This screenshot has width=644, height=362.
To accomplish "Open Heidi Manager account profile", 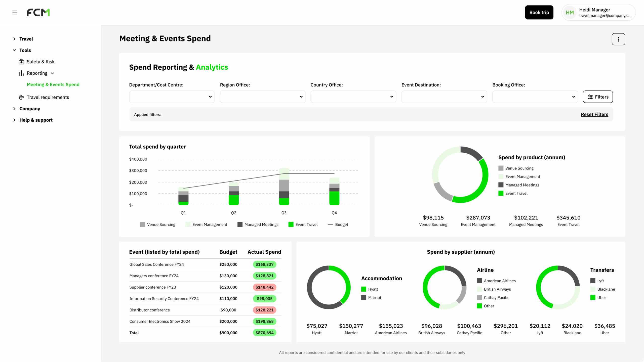I will (598, 12).
